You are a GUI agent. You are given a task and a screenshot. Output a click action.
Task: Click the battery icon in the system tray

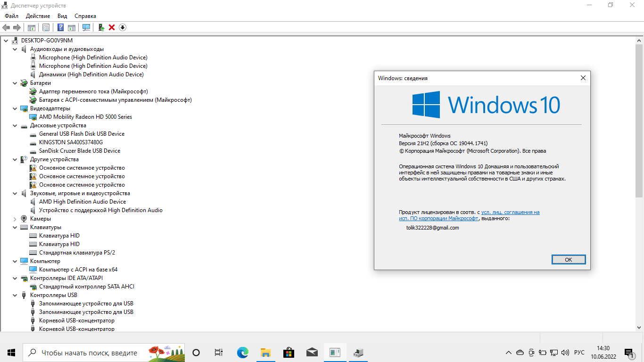tap(543, 353)
